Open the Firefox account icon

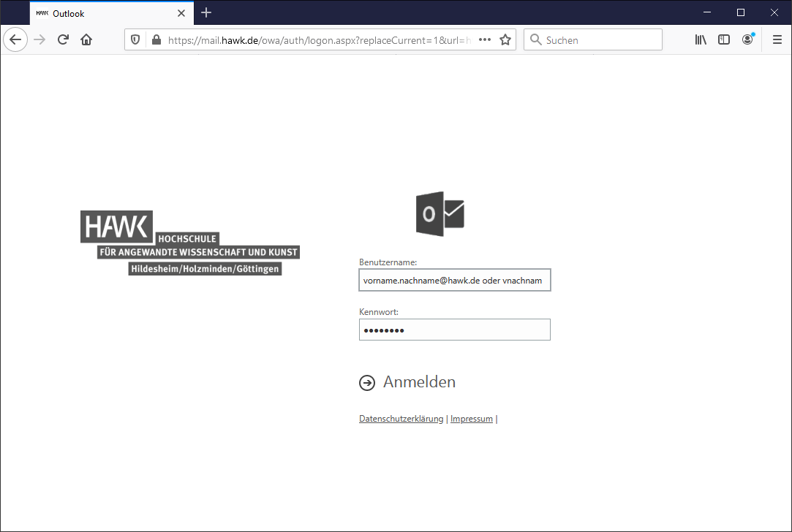click(x=747, y=40)
